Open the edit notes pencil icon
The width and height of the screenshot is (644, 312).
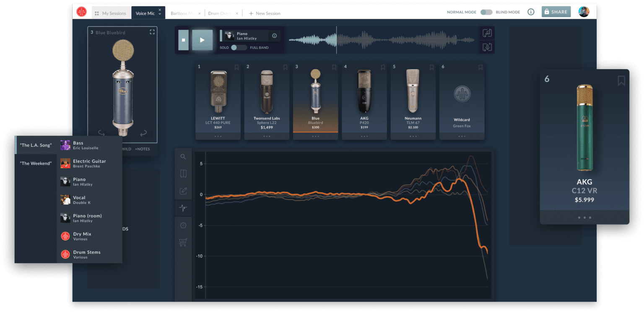(x=183, y=191)
